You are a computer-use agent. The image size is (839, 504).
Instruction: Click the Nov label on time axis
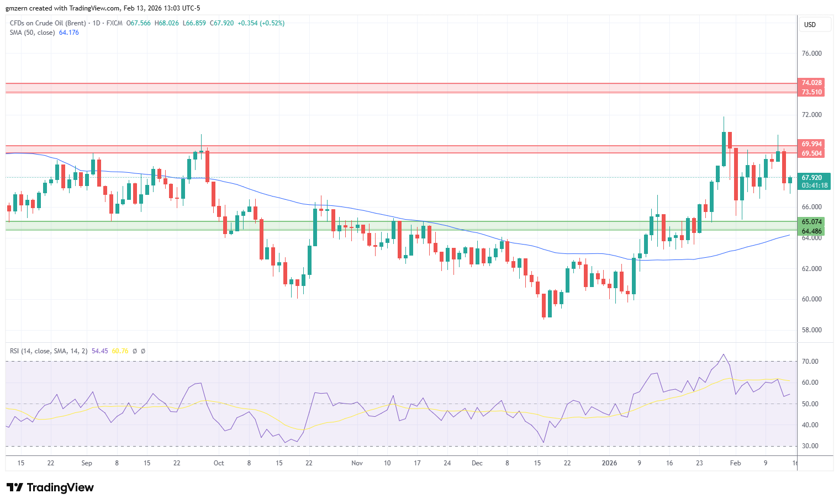pyautogui.click(x=357, y=463)
